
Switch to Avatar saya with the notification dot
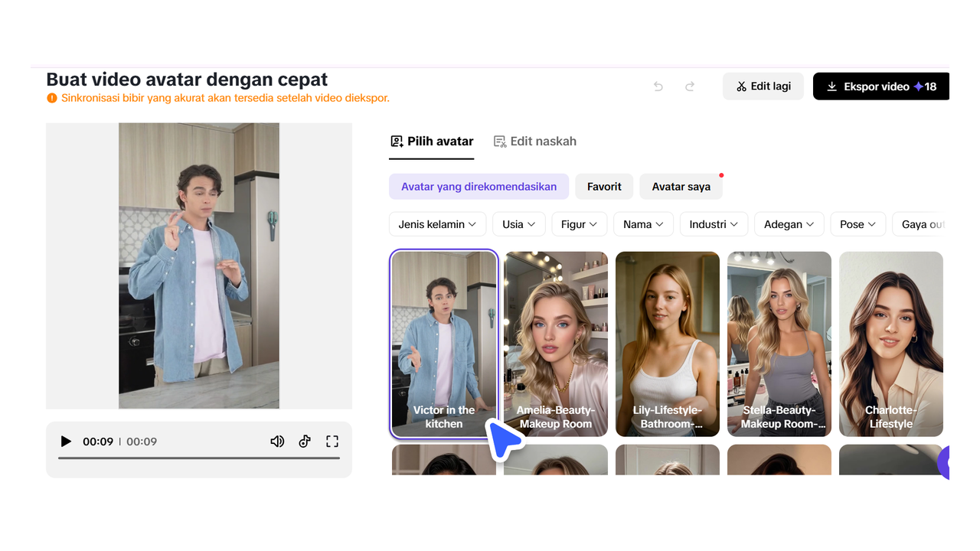click(681, 186)
